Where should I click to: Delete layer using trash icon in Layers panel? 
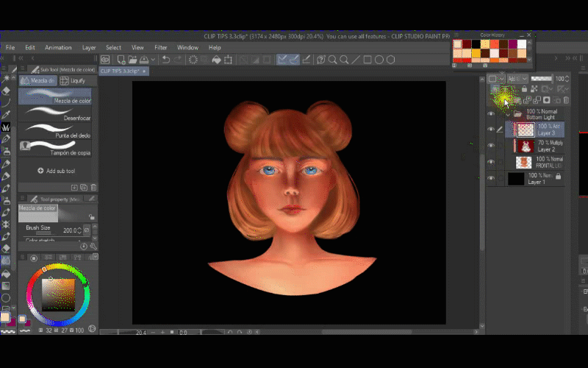click(x=566, y=100)
